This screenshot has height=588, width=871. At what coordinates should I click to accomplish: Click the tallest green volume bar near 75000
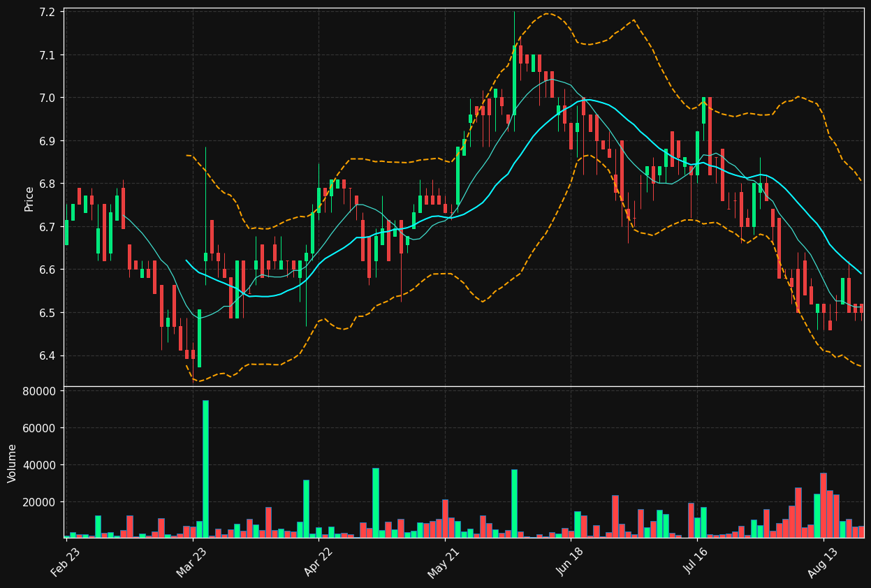click(205, 469)
